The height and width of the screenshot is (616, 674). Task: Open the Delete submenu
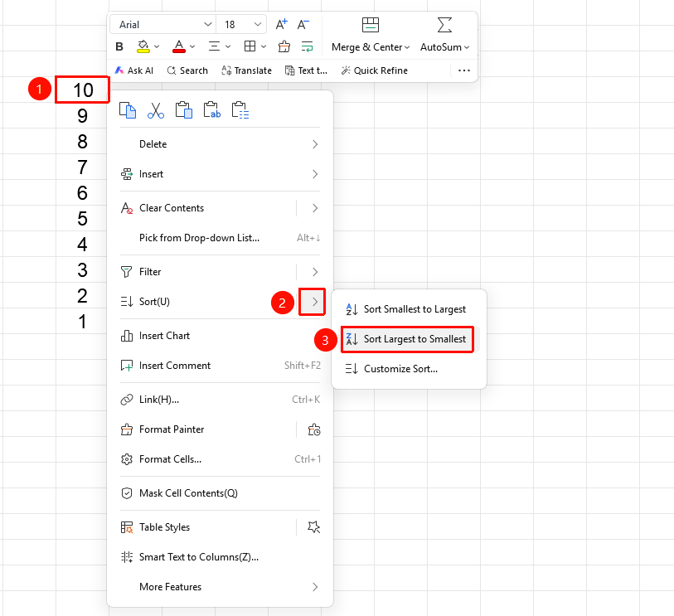[x=220, y=144]
